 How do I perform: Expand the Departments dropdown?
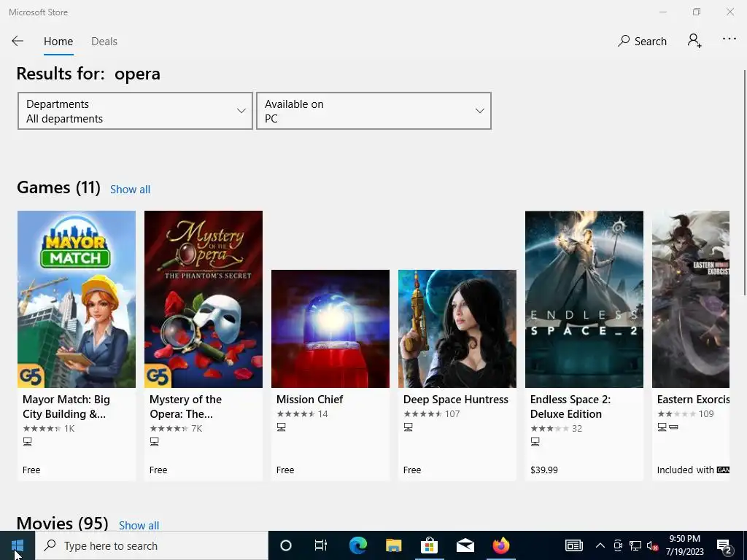point(135,111)
